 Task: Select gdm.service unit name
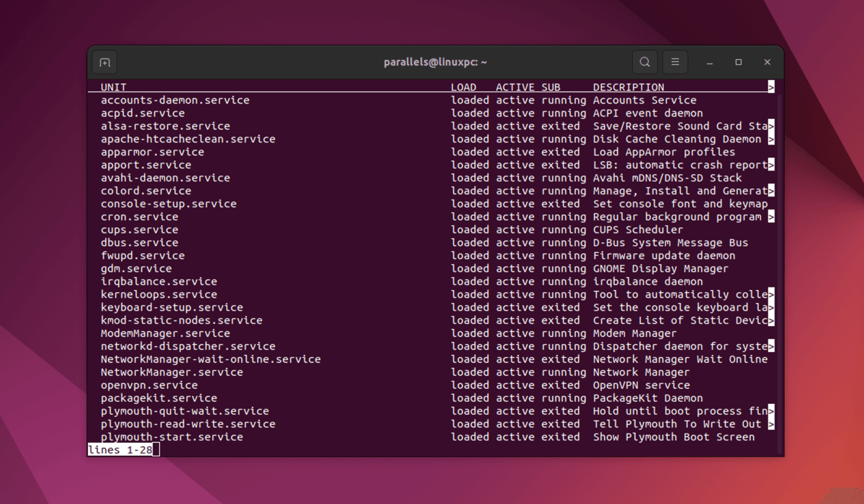(x=136, y=269)
